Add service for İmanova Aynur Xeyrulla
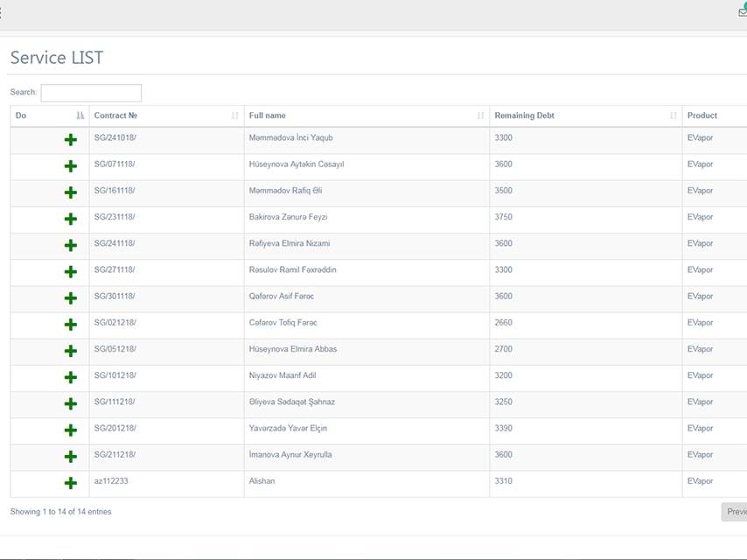Image resolution: width=747 pixels, height=560 pixels. (71, 457)
